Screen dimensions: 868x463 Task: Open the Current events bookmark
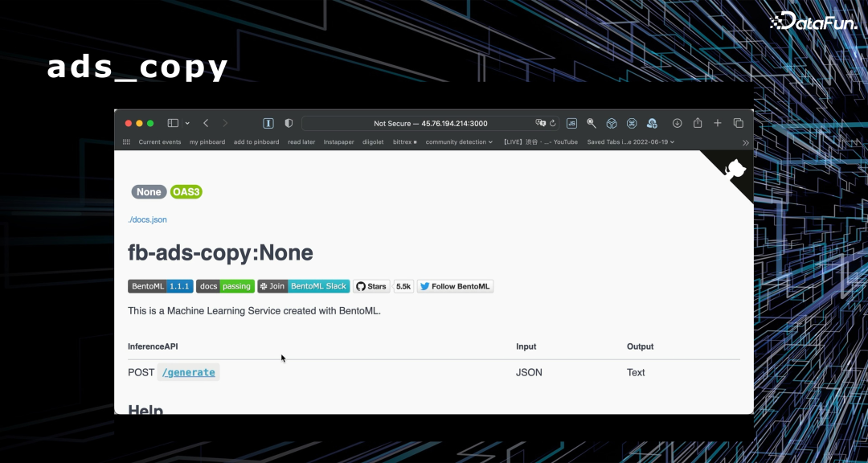pyautogui.click(x=160, y=142)
